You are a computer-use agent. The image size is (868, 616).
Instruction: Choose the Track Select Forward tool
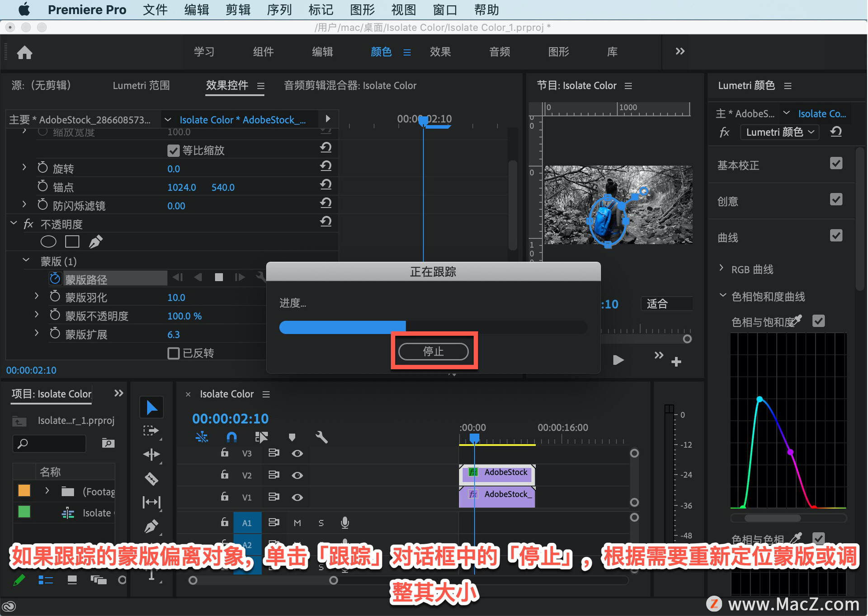pos(151,431)
